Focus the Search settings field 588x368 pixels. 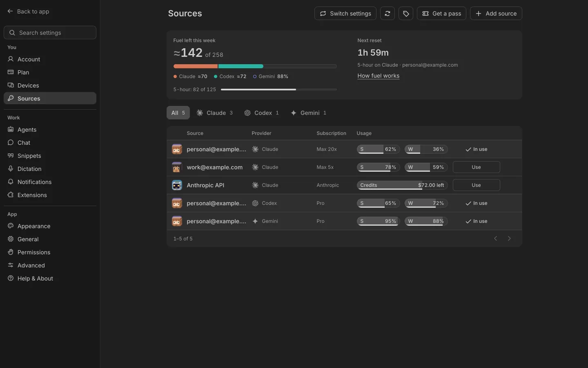(x=50, y=33)
